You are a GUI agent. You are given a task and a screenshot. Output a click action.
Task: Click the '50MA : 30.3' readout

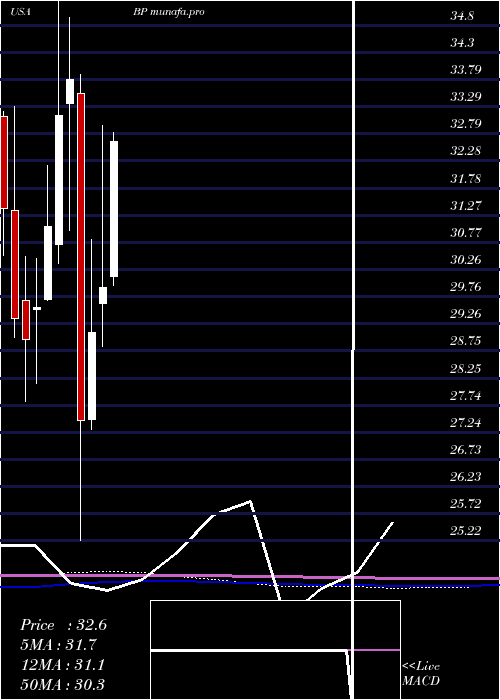pyautogui.click(x=63, y=684)
